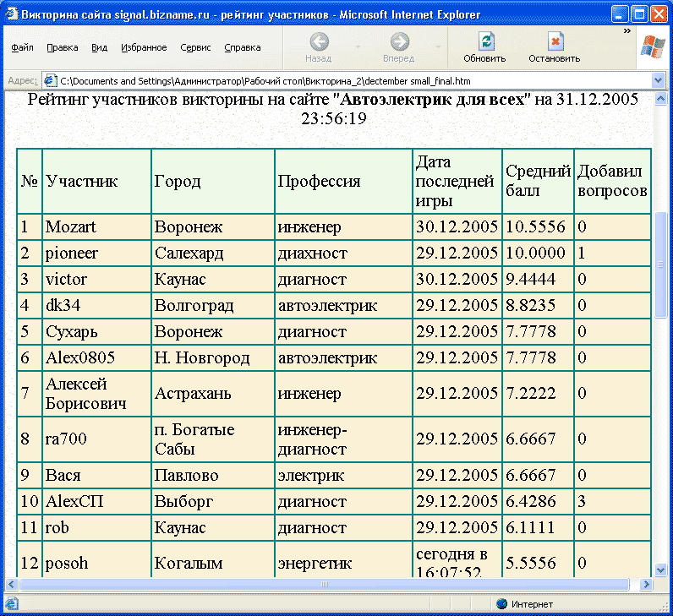
Task: Click participant name Mozart
Action: pyautogui.click(x=70, y=226)
